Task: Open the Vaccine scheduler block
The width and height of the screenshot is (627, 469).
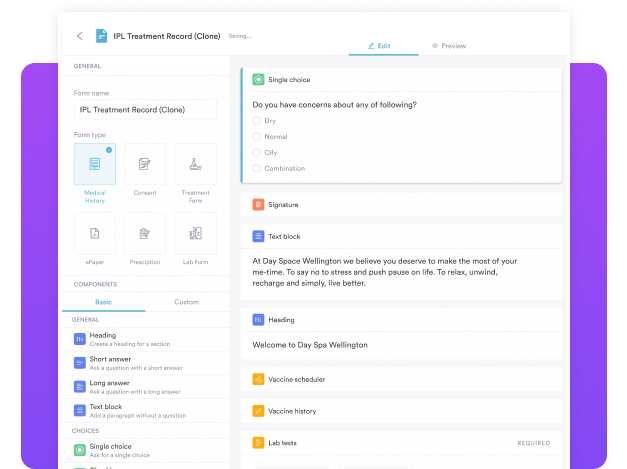Action: click(x=400, y=380)
